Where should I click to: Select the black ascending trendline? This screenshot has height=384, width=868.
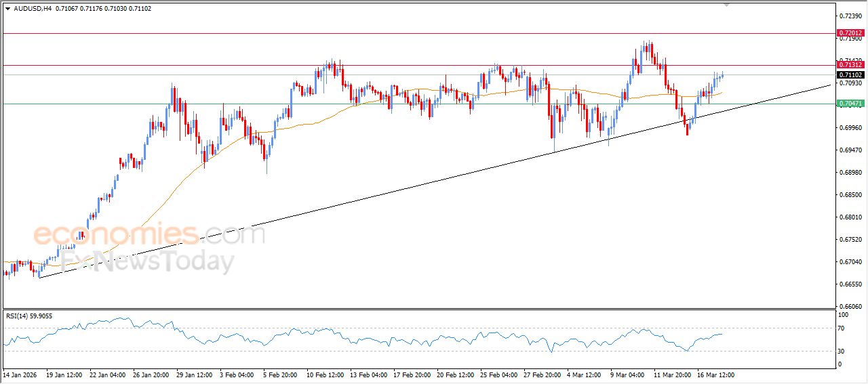click(407, 183)
